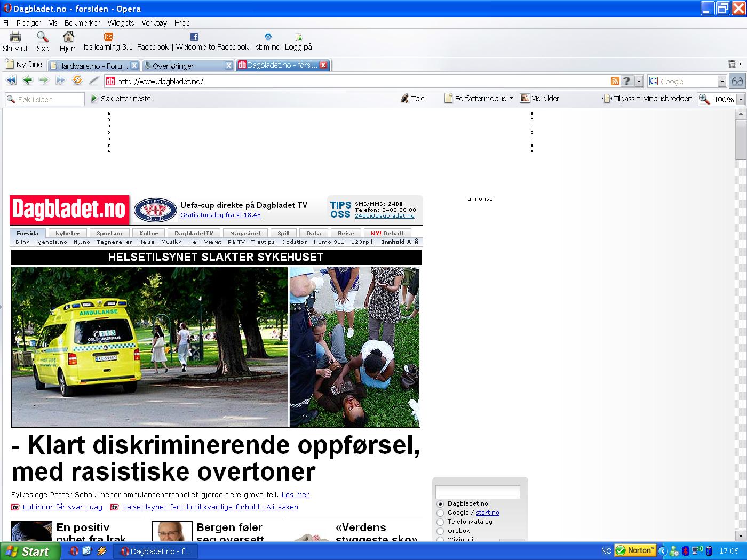
Task: Click the vertical scrollbar down arrow
Action: coord(740,535)
